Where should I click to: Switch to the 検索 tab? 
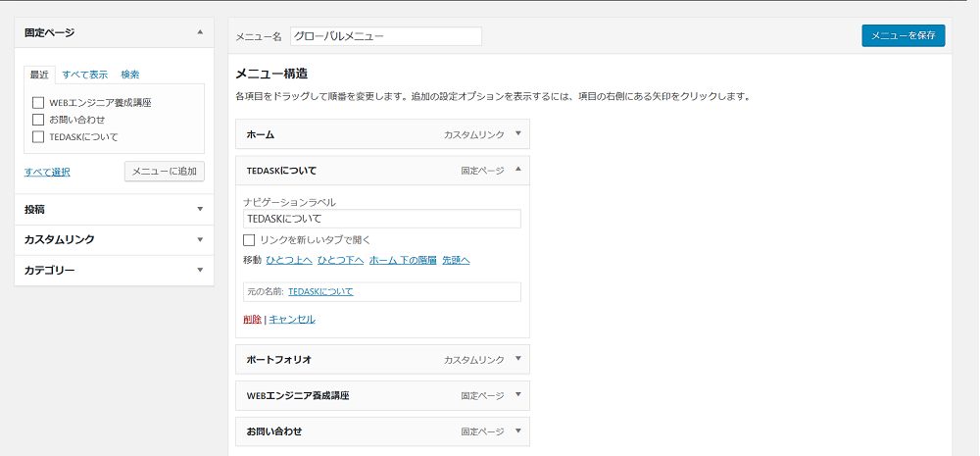pyautogui.click(x=130, y=75)
